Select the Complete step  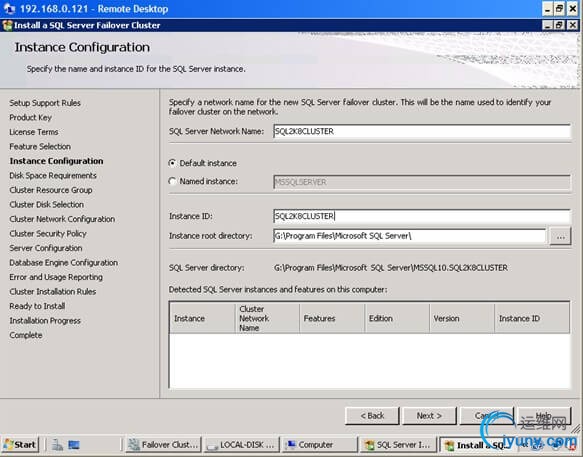click(26, 335)
